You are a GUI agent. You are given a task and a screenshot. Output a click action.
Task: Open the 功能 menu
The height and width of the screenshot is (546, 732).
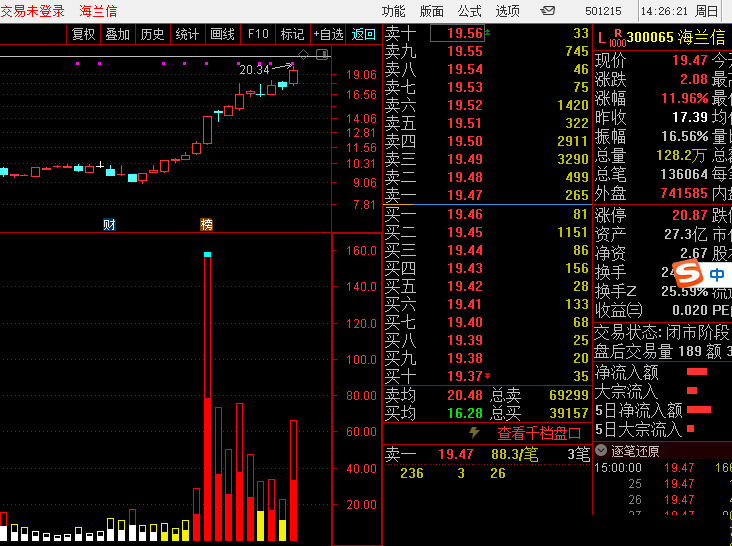(393, 11)
